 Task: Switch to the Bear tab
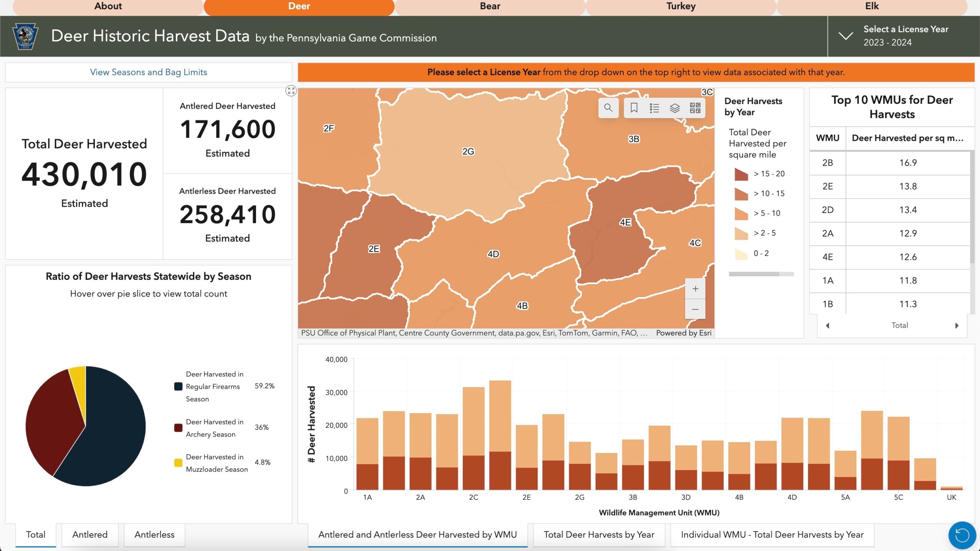(490, 6)
